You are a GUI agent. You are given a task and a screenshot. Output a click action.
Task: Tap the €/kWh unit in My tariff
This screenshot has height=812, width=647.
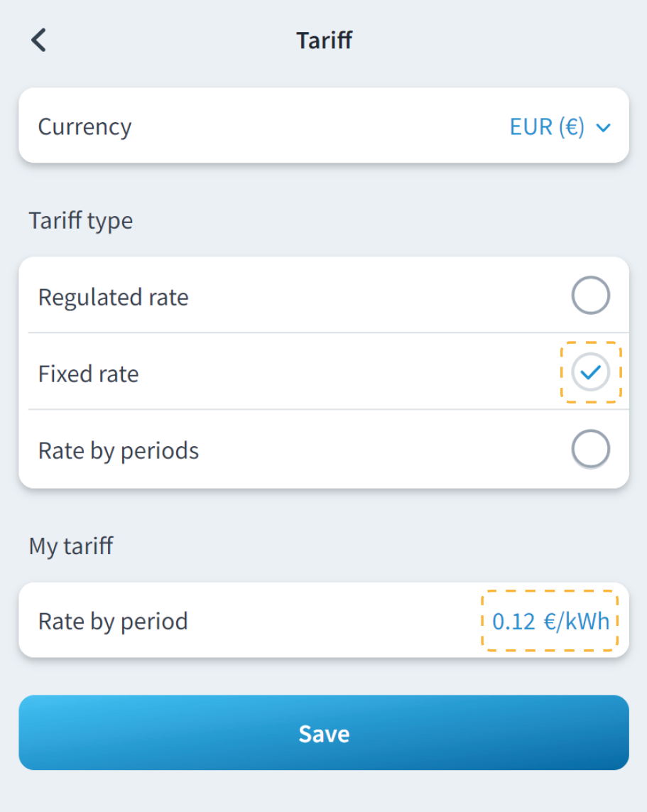pyautogui.click(x=577, y=622)
